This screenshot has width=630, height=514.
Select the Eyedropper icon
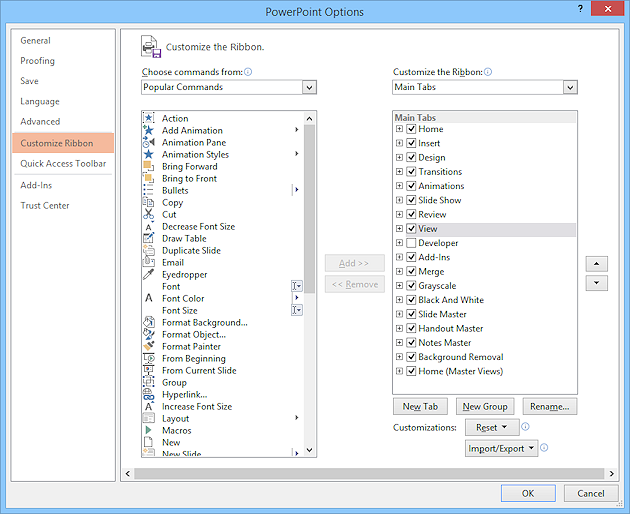[x=149, y=274]
